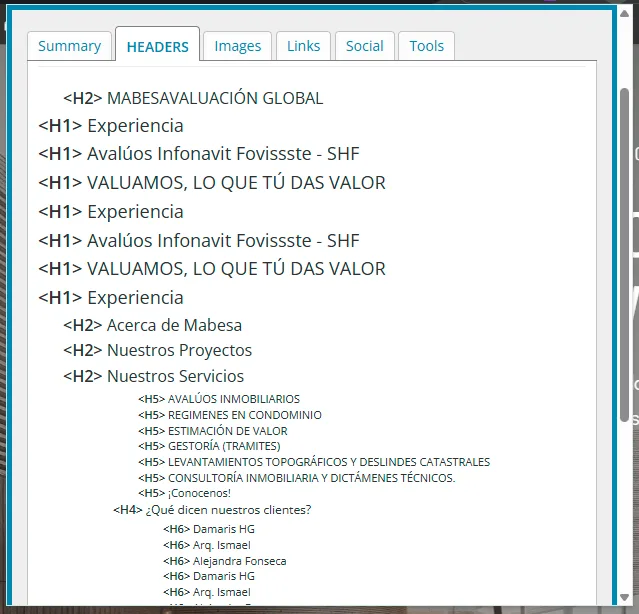Click the H6 Alejandra Fonseca entry

225,561
